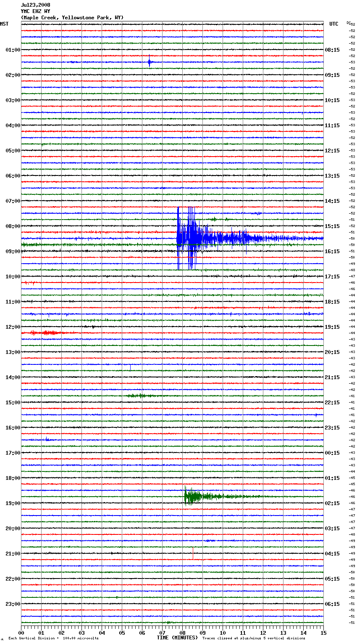Click minute tick 06 on time axis
This screenshot has width=357, height=644.
142,633
